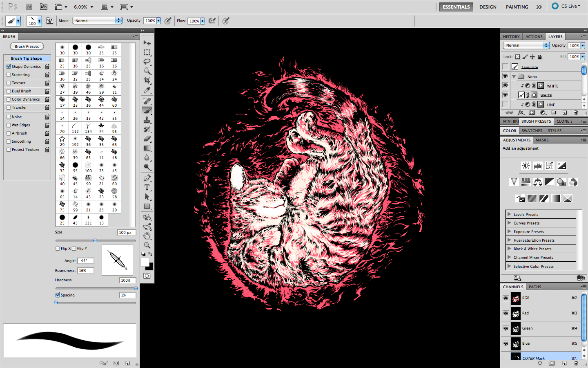588x368 pixels.
Task: Click the Brush Presets button
Action: coord(27,47)
